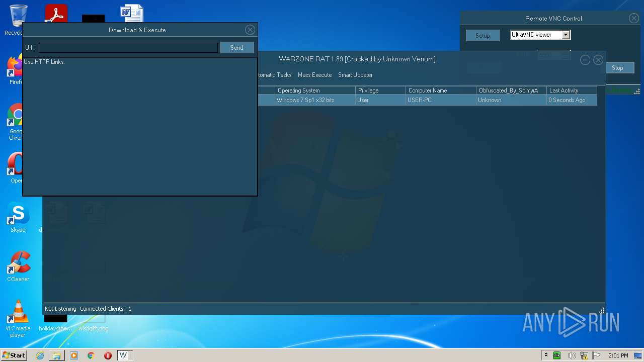Sort by Privilege column header
The height and width of the screenshot is (362, 644).
[381, 90]
